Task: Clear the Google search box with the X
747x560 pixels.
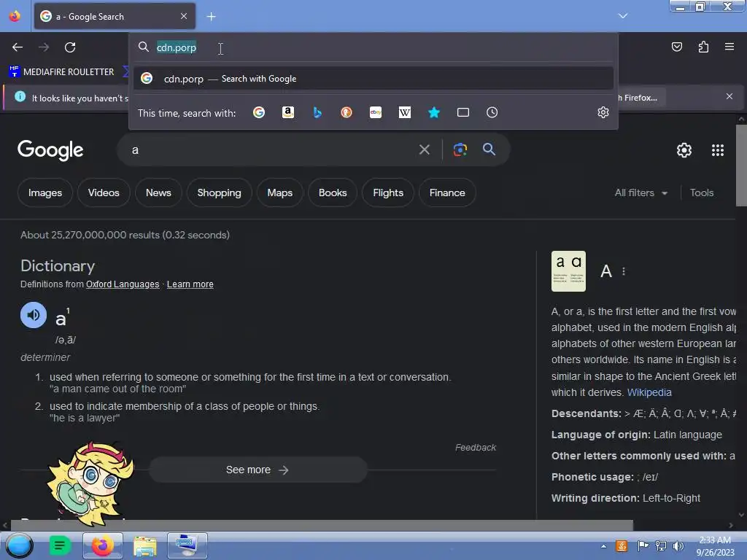Action: click(424, 150)
